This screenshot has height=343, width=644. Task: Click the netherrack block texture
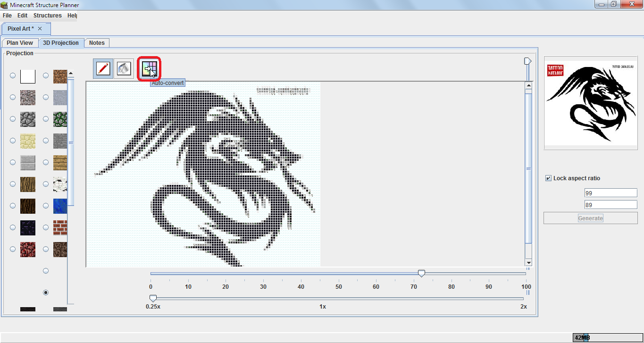(x=28, y=249)
